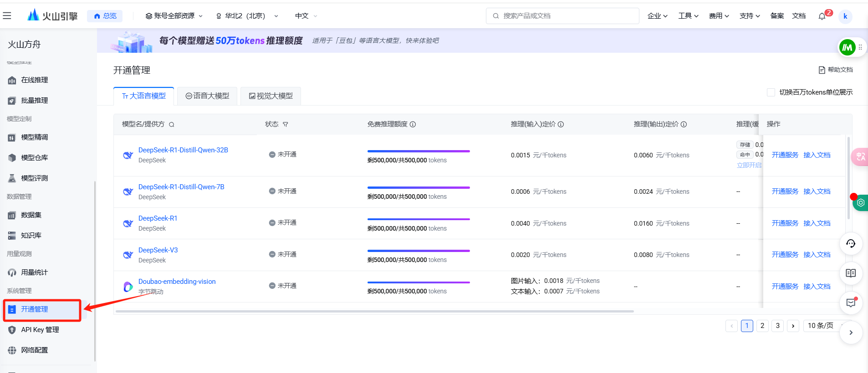Toggle 切换百万tokens单位展示 checkbox
The width and height of the screenshot is (868, 373).
(771, 92)
